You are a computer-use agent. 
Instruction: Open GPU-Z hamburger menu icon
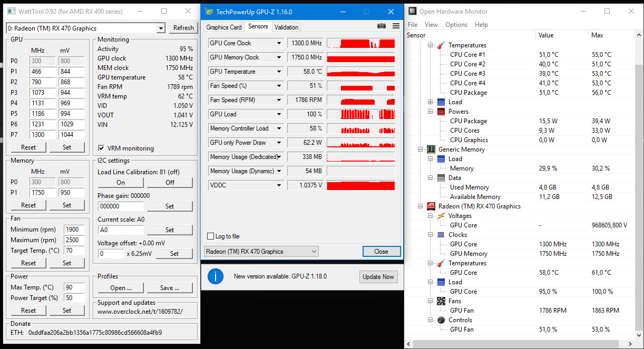click(396, 26)
